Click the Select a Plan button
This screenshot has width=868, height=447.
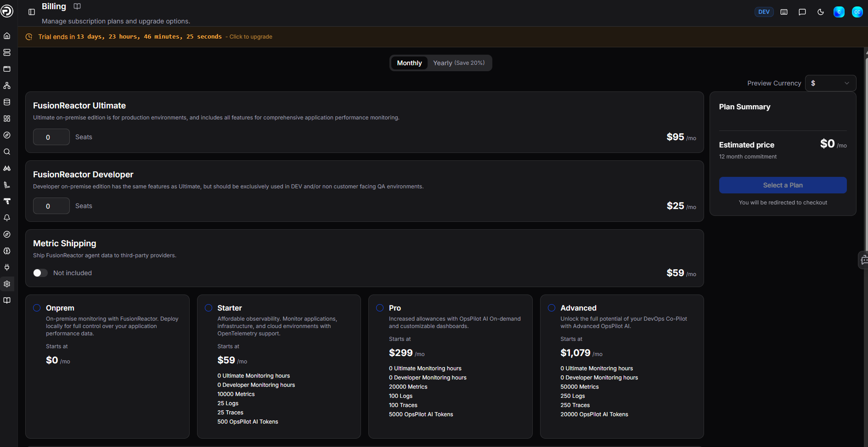[x=783, y=185]
